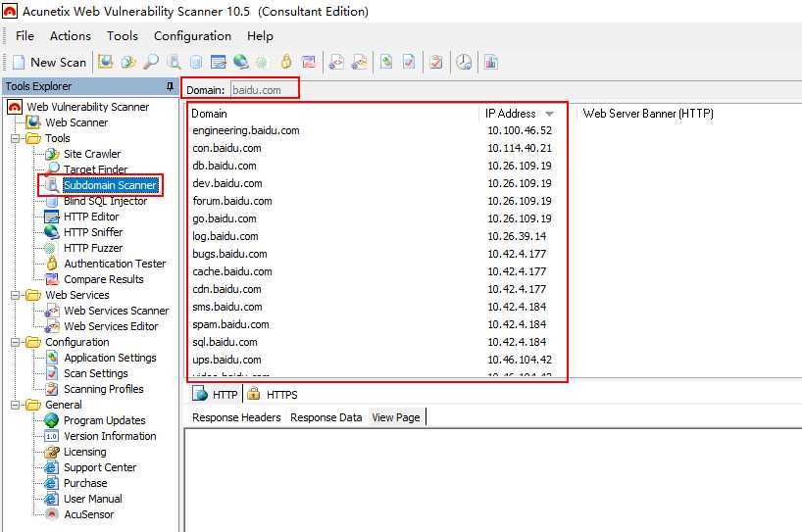The image size is (802, 532).
Task: Select Web Scanner in Tools Explorer
Action: [x=76, y=122]
